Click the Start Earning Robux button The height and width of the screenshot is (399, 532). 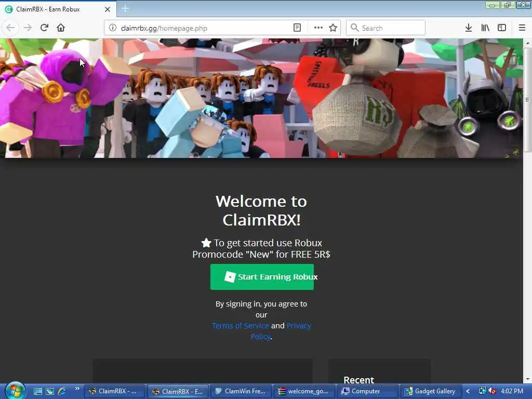(262, 277)
